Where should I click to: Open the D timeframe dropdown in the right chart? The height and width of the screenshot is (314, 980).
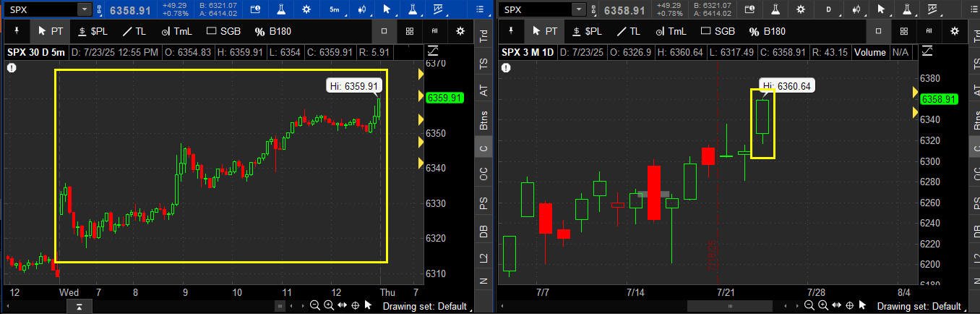tap(829, 9)
